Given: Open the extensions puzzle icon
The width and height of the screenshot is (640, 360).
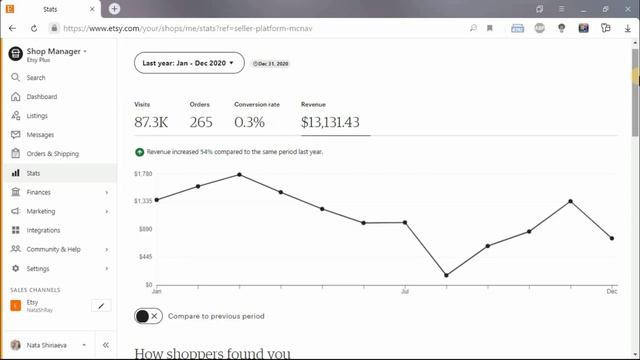Looking at the screenshot, I should click(x=606, y=28).
